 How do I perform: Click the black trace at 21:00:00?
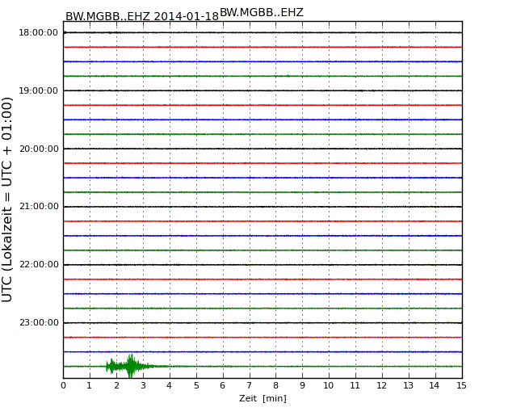point(262,207)
